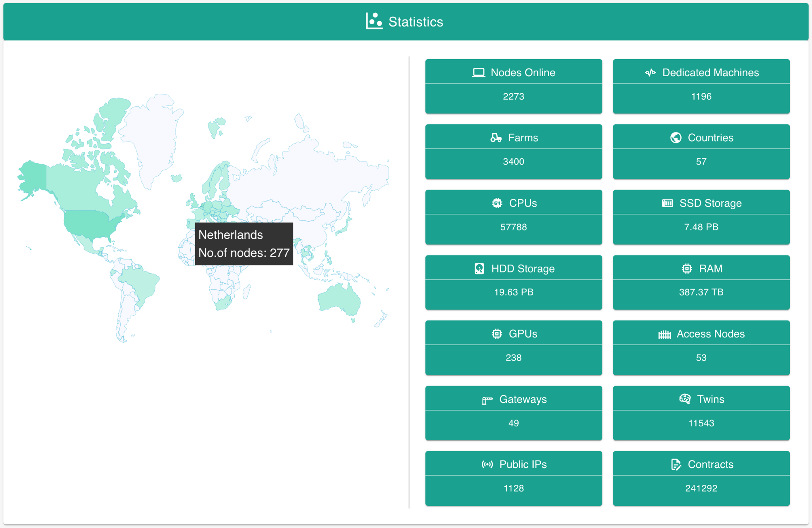The width and height of the screenshot is (812, 528).
Task: Click the pulse icon beside Dedicated Machines
Action: pyautogui.click(x=650, y=73)
